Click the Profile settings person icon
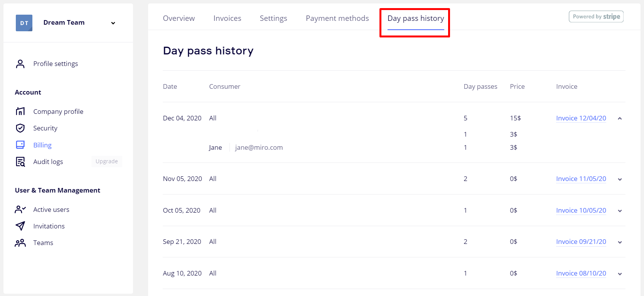Screen dimensions: 644x296 (x=20, y=64)
